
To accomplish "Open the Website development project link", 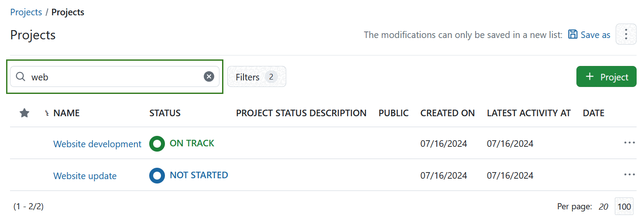I will point(97,144).
